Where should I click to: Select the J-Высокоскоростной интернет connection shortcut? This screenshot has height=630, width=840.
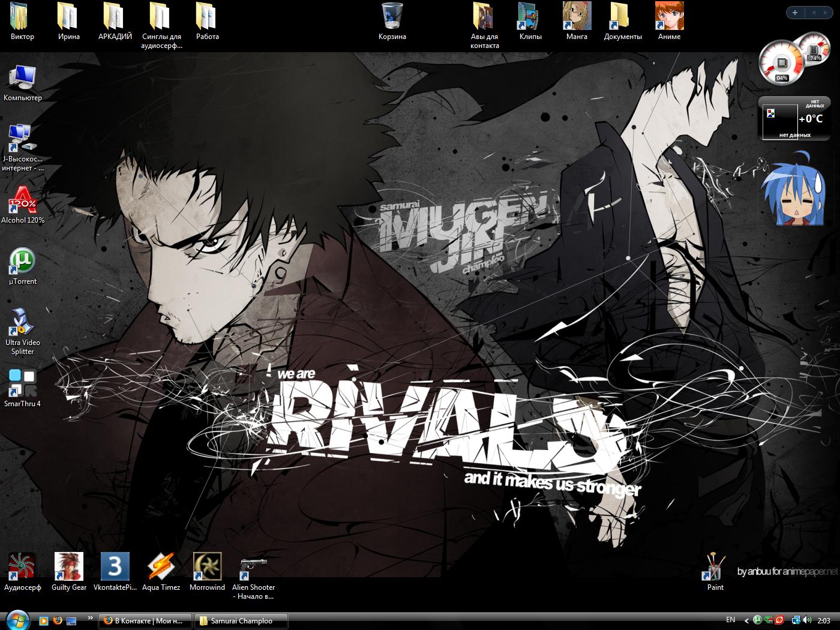click(x=22, y=148)
